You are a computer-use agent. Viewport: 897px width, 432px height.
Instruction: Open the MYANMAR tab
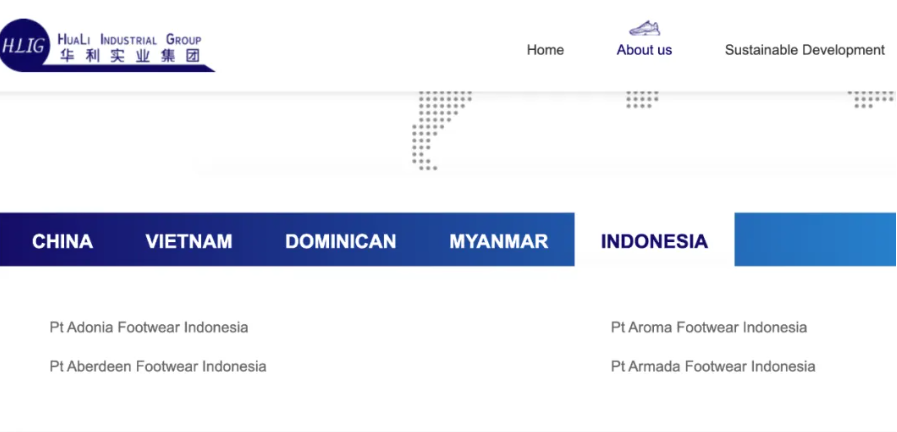pyautogui.click(x=498, y=241)
